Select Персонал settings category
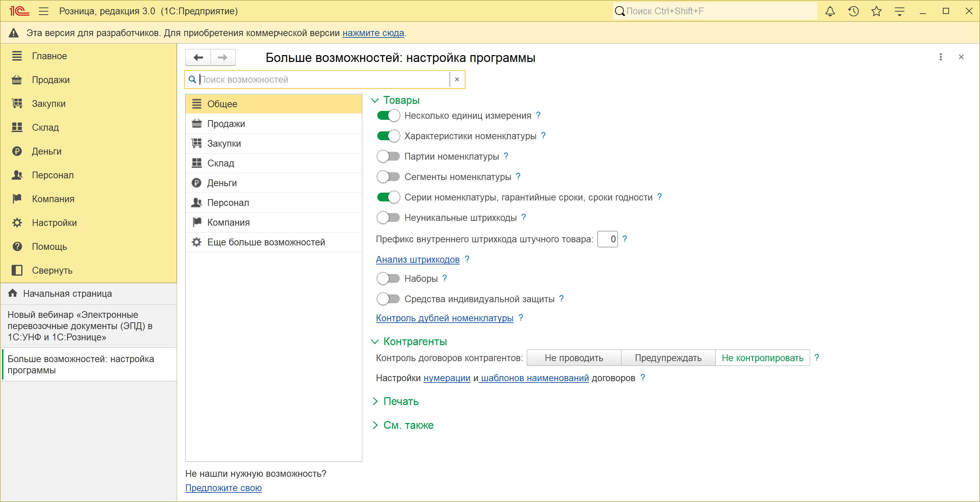980x502 pixels. [x=273, y=203]
